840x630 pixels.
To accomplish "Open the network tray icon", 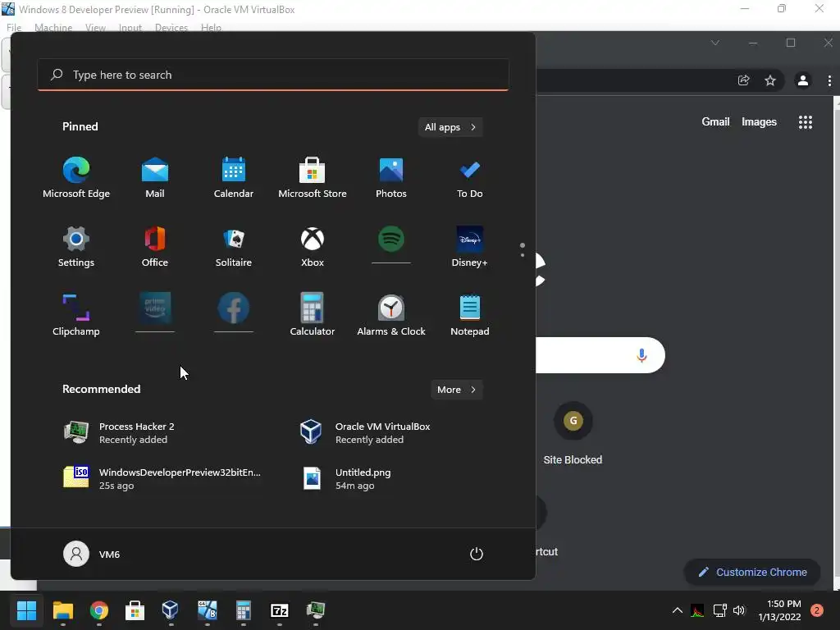I will pyautogui.click(x=719, y=610).
